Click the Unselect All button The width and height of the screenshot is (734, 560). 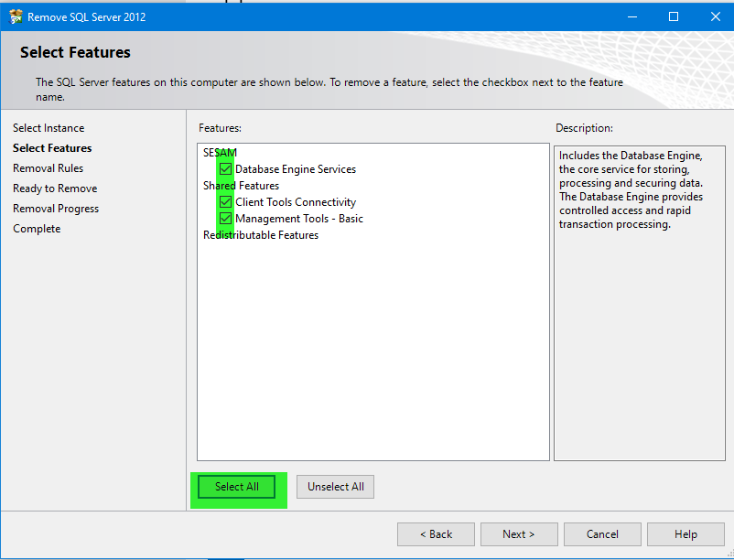point(335,487)
